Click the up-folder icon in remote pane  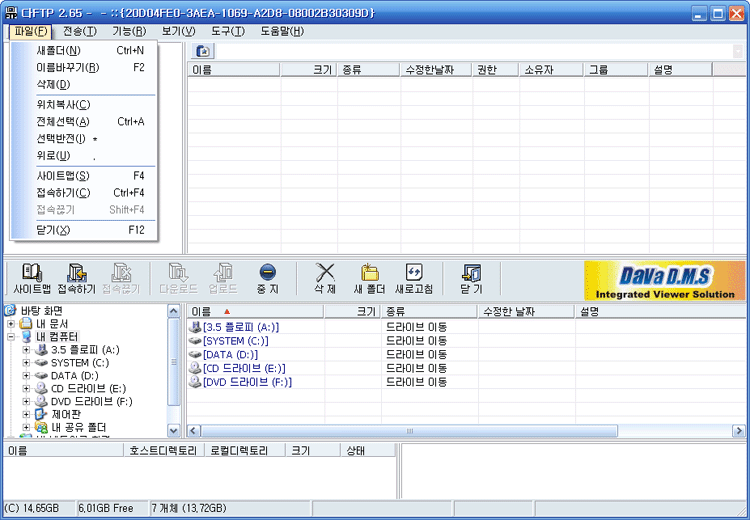pos(202,51)
